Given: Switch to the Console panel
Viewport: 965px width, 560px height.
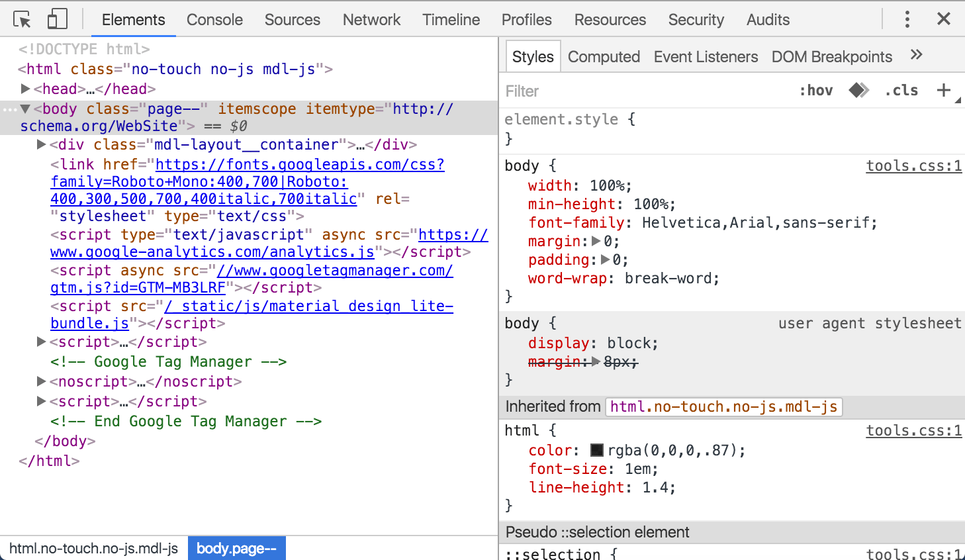Looking at the screenshot, I should (x=214, y=19).
